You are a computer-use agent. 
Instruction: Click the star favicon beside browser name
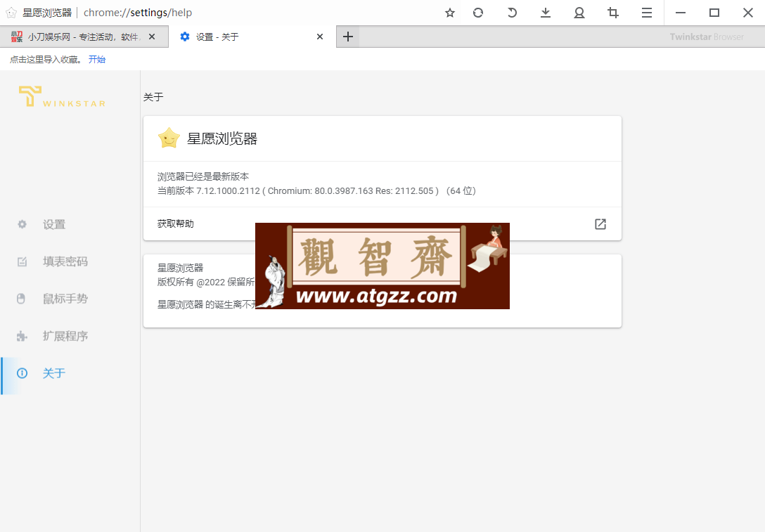point(11,13)
